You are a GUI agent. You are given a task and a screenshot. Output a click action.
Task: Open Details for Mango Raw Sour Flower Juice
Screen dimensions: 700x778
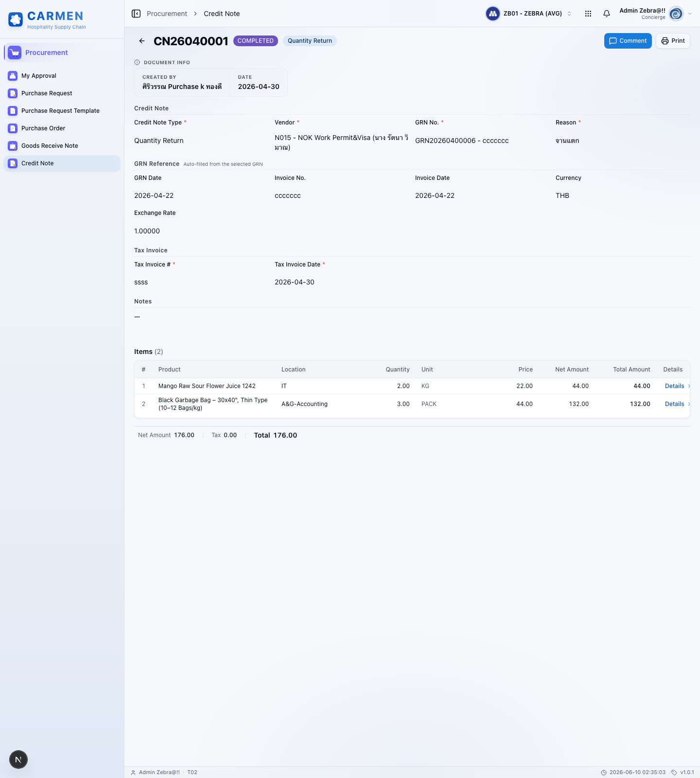pyautogui.click(x=677, y=386)
